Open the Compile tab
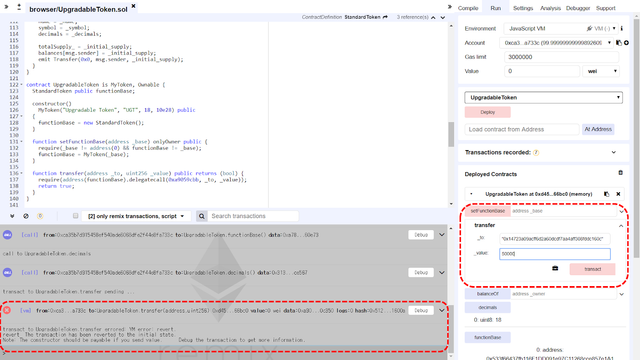This screenshot has width=640, height=360. pos(468,8)
